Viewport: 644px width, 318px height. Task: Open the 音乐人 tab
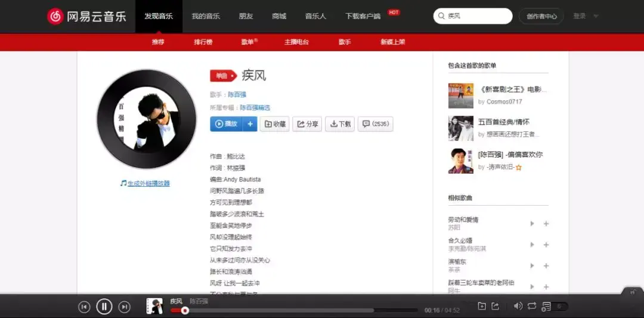pyautogui.click(x=315, y=17)
